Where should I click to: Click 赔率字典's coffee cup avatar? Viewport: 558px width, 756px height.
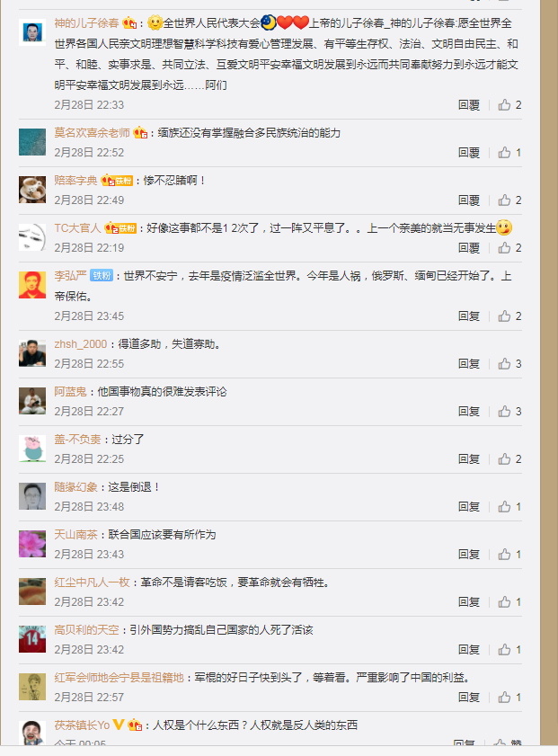32,189
